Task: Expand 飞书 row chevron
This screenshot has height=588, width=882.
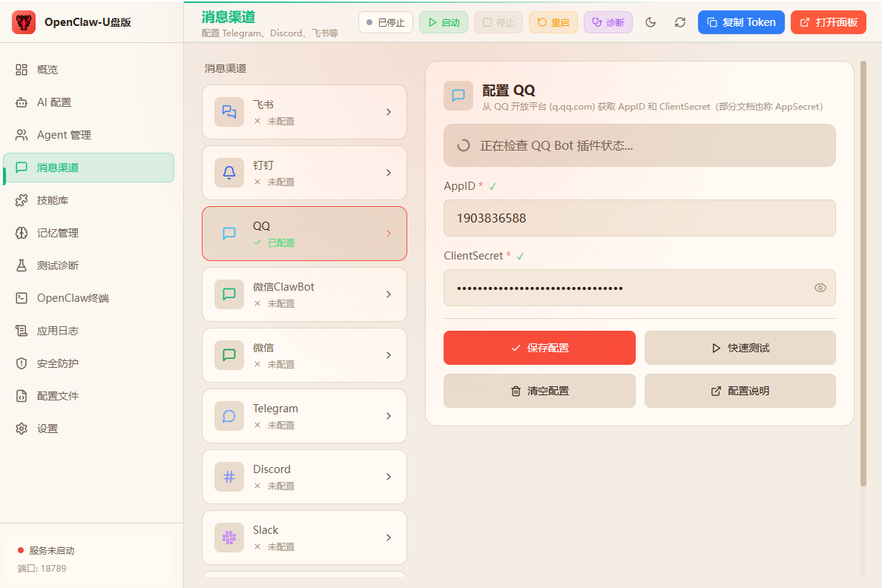Action: coord(389,112)
